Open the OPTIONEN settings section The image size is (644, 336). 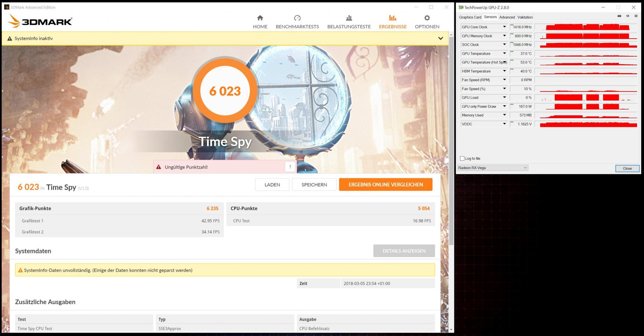427,22
